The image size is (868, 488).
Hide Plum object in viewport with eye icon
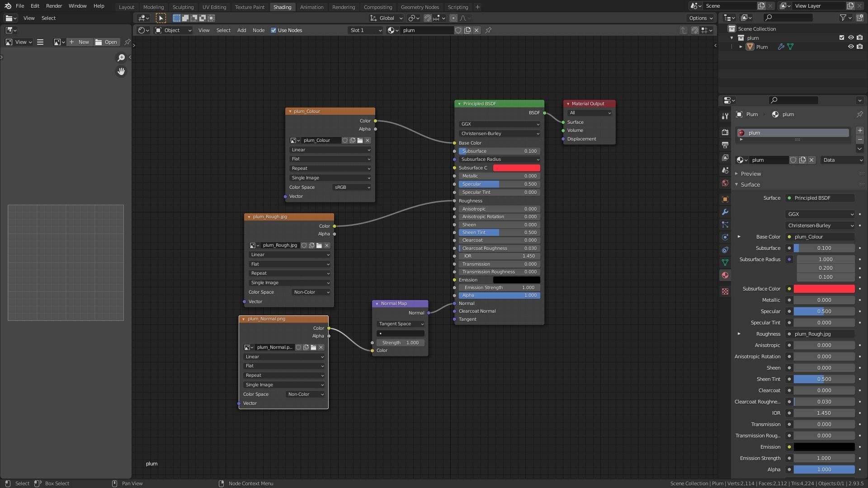[850, 47]
